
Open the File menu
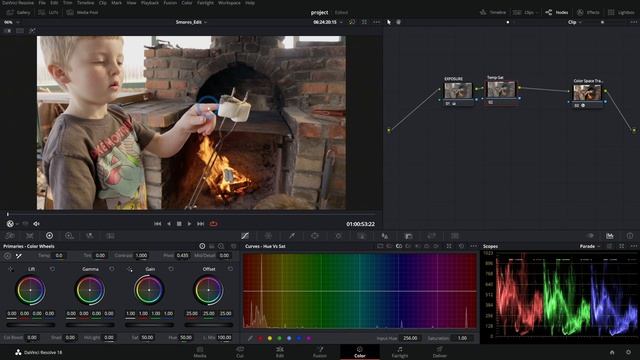click(42, 2)
